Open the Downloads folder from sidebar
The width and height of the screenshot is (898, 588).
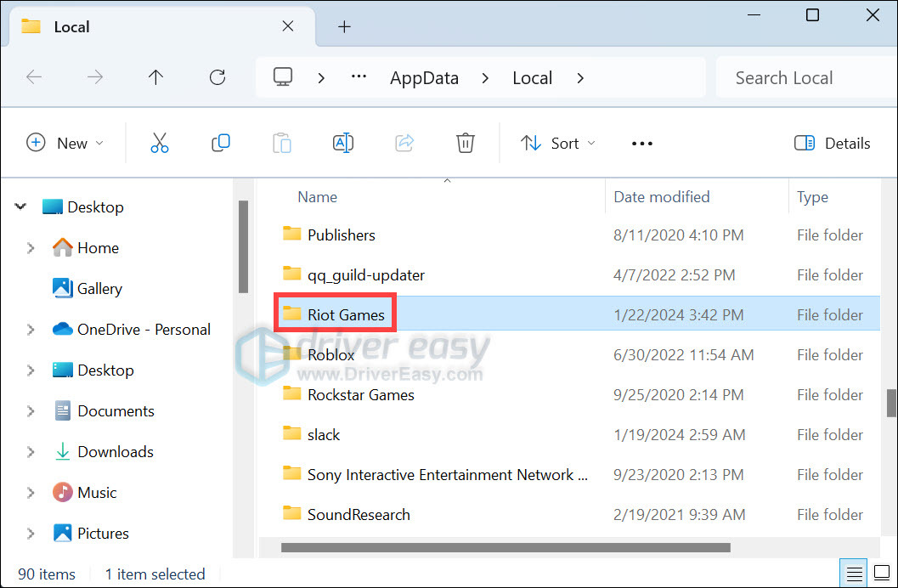pyautogui.click(x=115, y=451)
